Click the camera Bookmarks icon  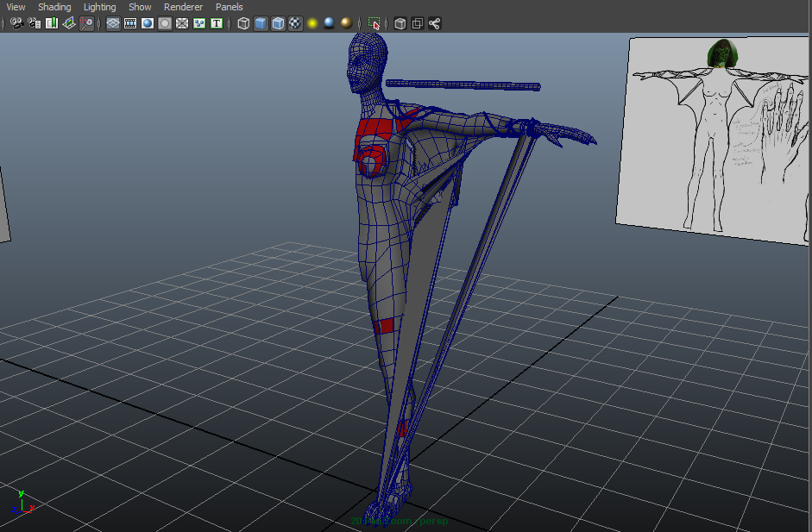[52, 23]
